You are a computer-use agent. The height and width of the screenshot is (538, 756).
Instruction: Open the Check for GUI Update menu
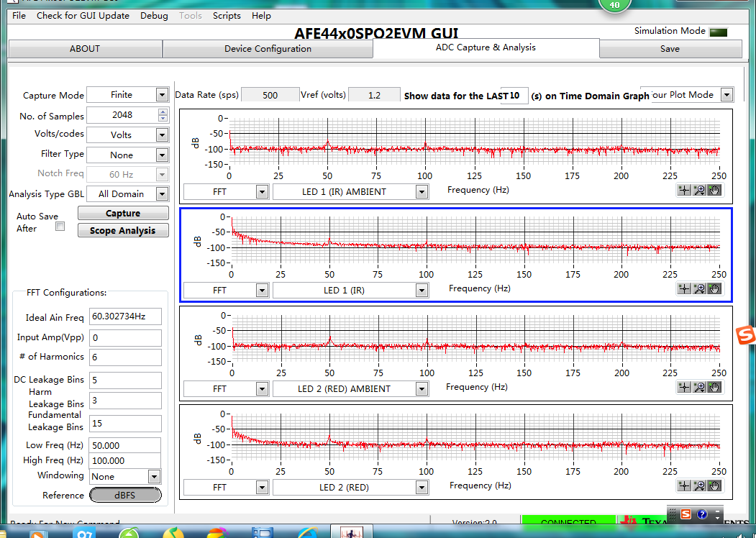point(83,15)
